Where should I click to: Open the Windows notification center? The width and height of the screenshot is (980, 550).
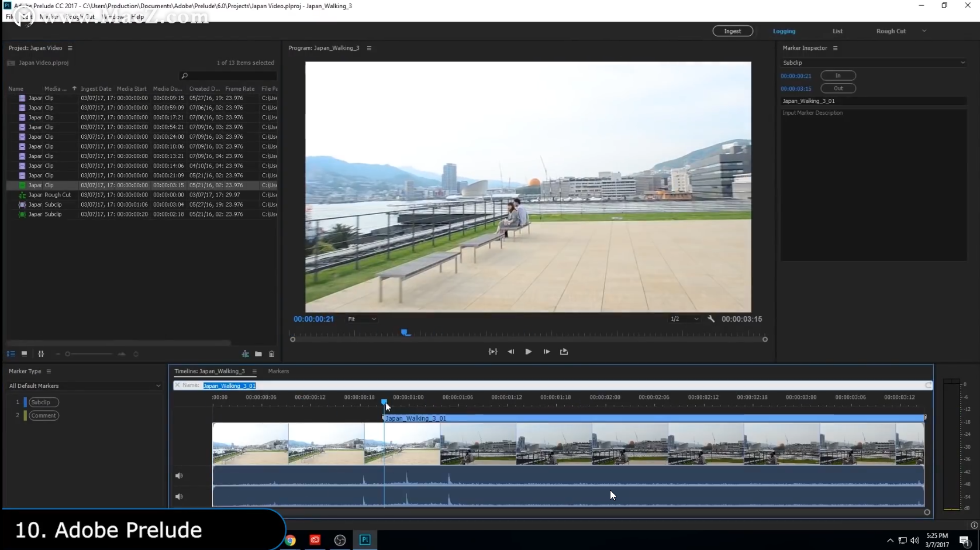(964, 540)
